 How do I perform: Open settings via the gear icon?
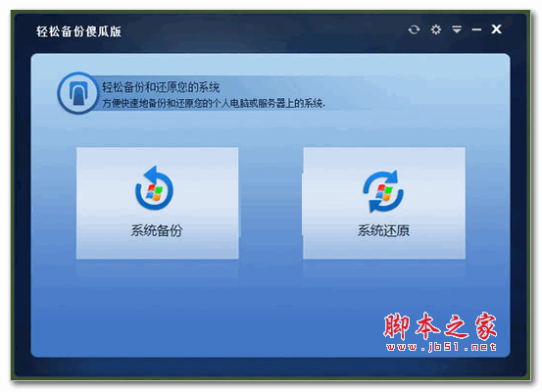click(x=435, y=29)
